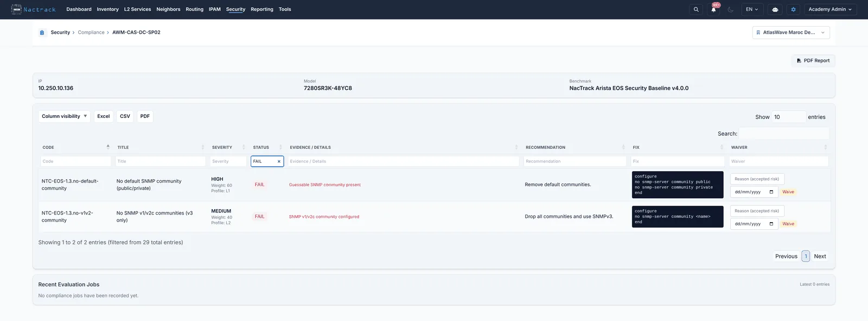Viewport: 868px width, 321px height.
Task: Open date picker icon for no-default-community waiver
Action: (x=771, y=192)
